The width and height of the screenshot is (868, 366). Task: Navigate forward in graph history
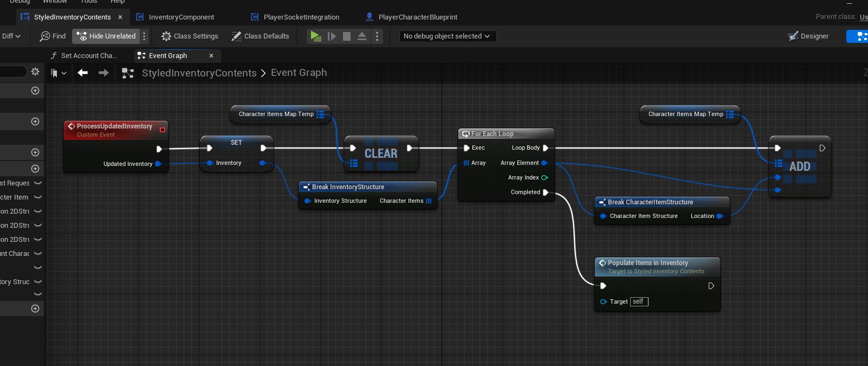click(103, 73)
